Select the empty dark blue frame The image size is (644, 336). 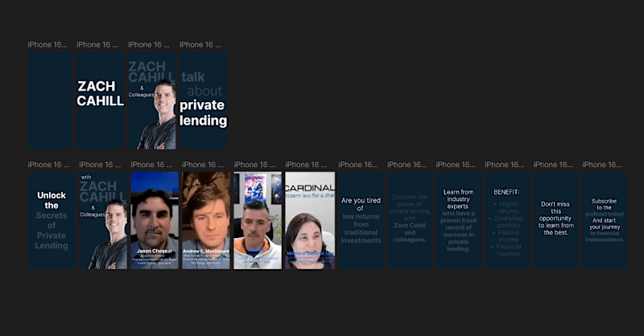[x=50, y=100]
